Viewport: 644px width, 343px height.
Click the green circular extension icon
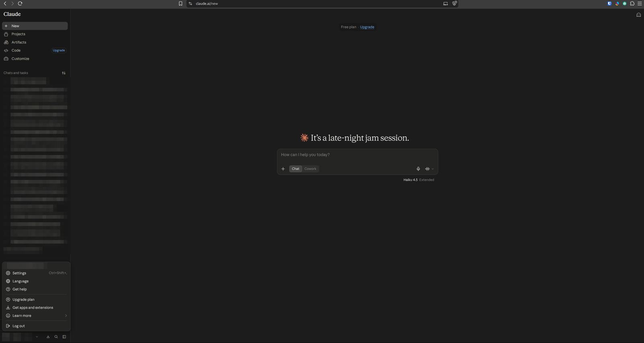[625, 3]
